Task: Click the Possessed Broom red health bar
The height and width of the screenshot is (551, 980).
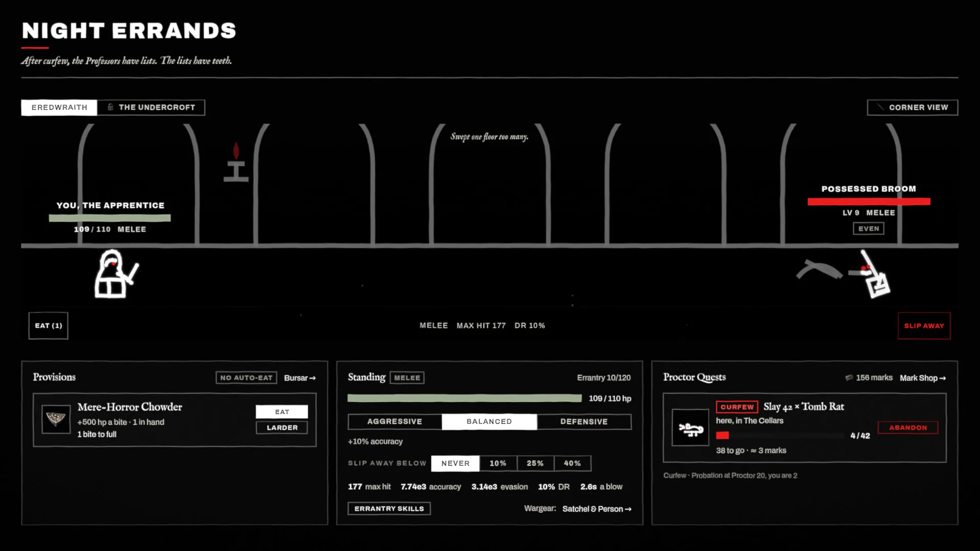Action: point(869,202)
